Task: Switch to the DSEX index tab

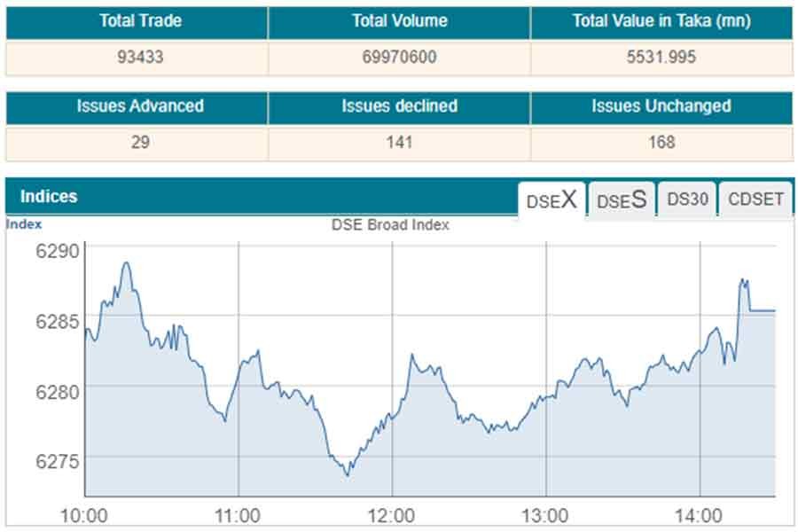Action: click(x=552, y=199)
